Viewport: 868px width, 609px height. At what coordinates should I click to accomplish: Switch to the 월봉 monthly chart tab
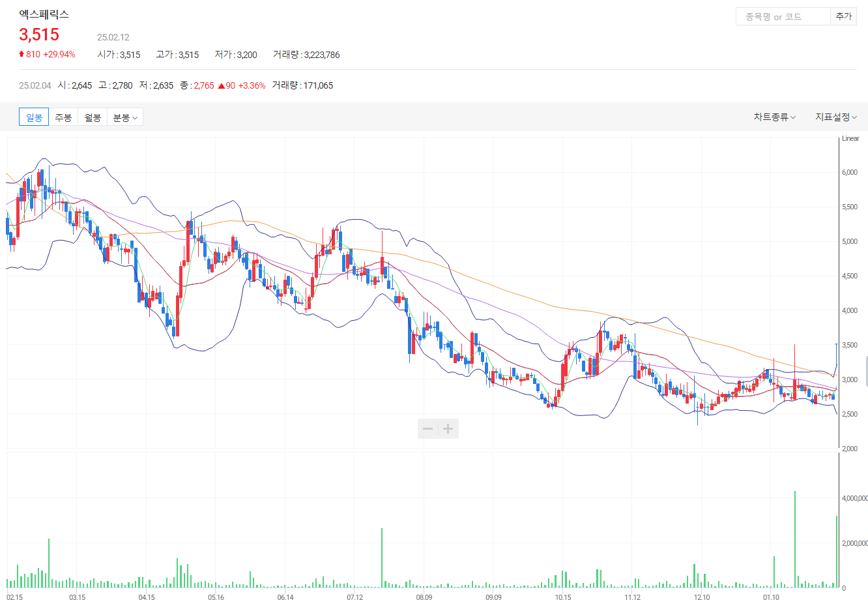[x=93, y=117]
